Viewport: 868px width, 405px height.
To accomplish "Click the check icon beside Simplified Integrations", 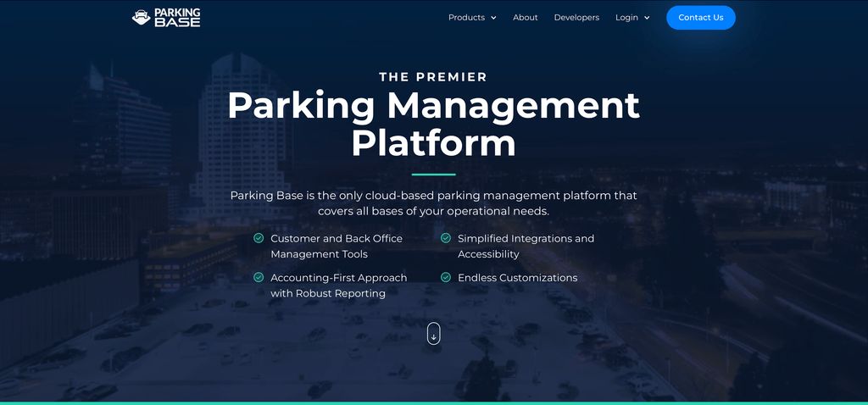I will [446, 238].
